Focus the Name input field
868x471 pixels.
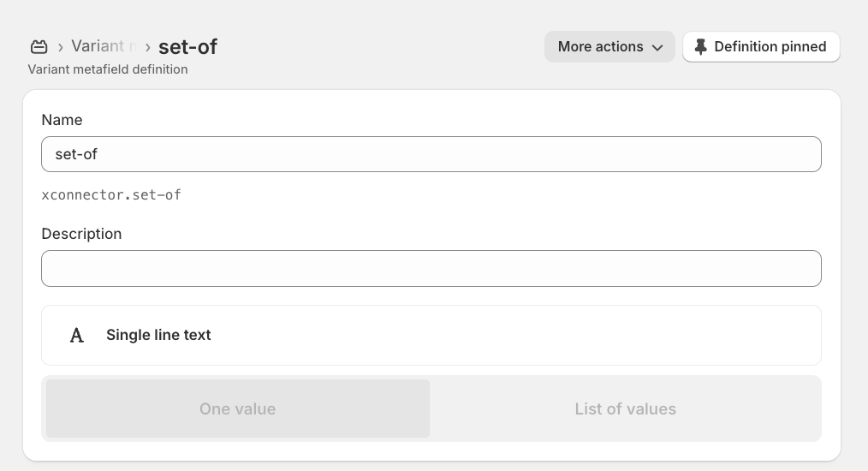click(x=431, y=154)
